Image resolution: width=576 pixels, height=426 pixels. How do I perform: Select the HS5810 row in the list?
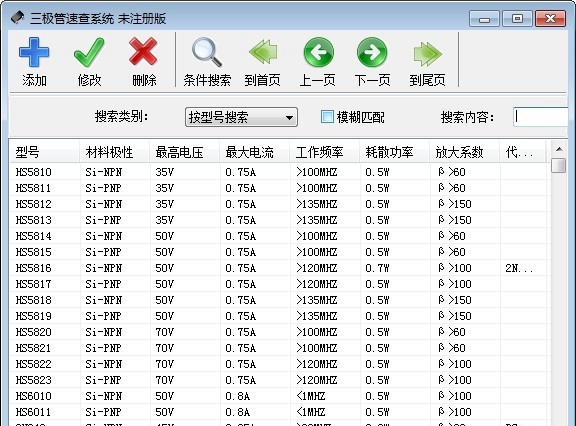(x=278, y=172)
